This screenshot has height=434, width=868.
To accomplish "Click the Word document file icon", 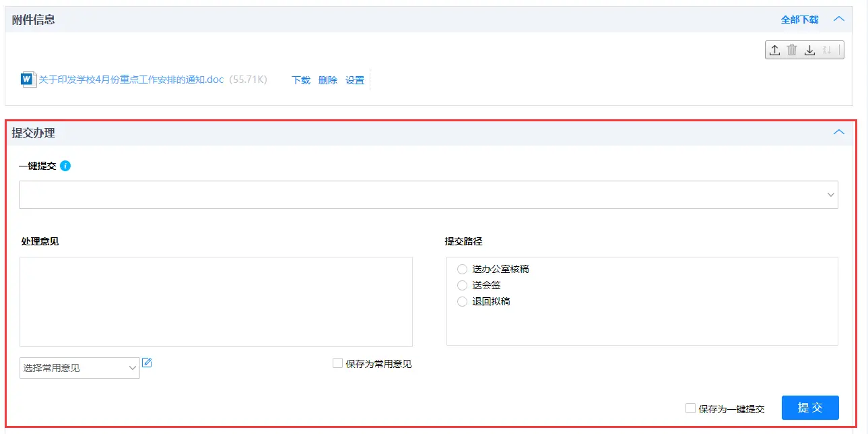I will point(28,80).
